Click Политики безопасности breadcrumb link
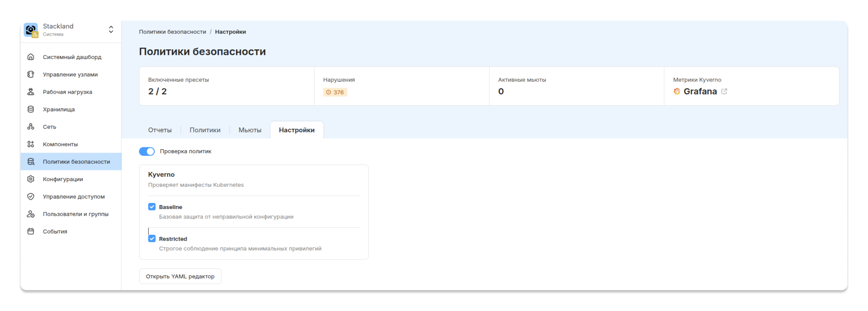868x311 pixels. [x=173, y=32]
